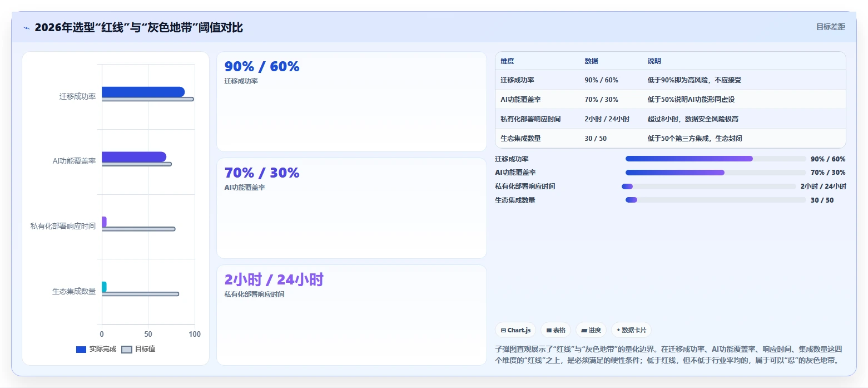Click 迁移成功率 label in progress list

[x=512, y=159]
